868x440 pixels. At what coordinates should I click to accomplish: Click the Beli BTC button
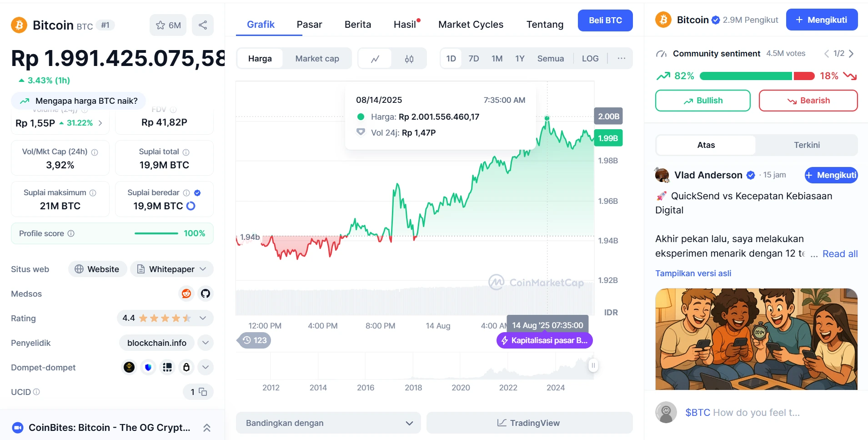pyautogui.click(x=605, y=20)
